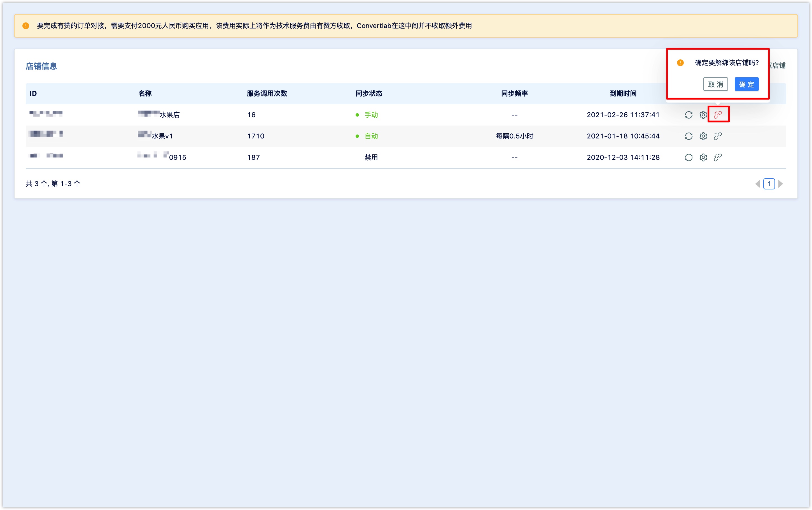Cancel the unbind confirmation with 取消
Viewport: 812px width, 510px height.
[x=715, y=84]
